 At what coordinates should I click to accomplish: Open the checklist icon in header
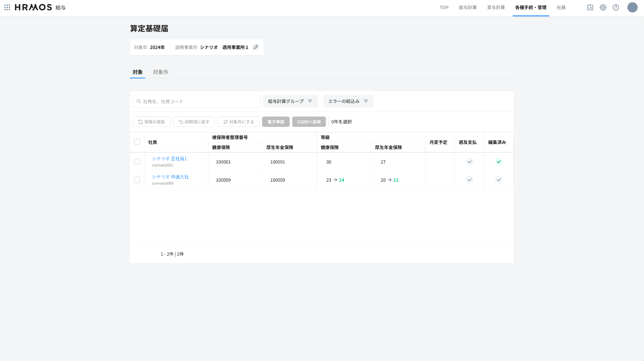[590, 7]
